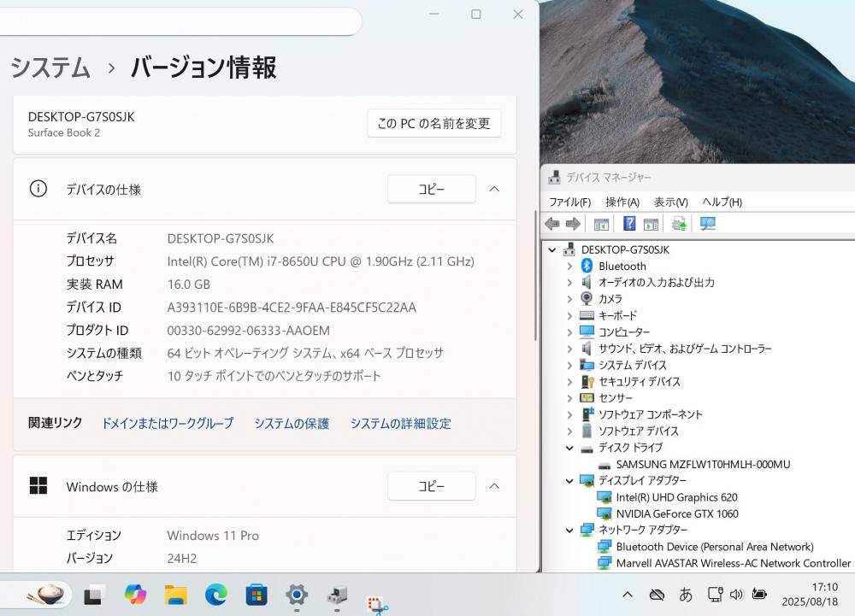Image resolution: width=855 pixels, height=616 pixels.
Task: Open システムの保護 link
Action: (x=292, y=423)
